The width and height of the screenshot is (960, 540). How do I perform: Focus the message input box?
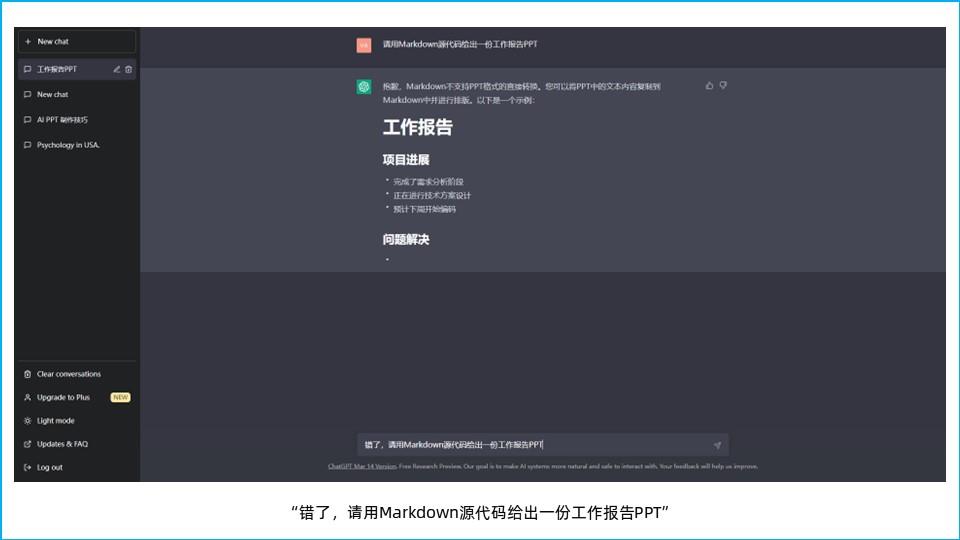coord(543,445)
